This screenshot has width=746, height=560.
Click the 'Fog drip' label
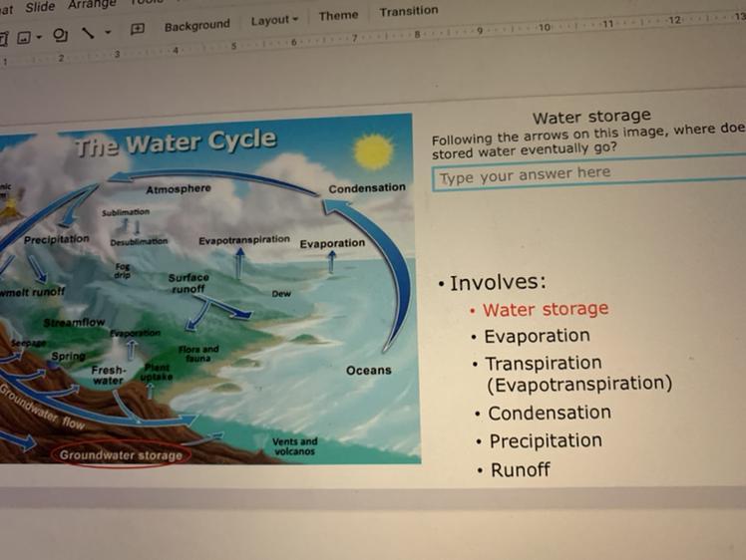123,270
